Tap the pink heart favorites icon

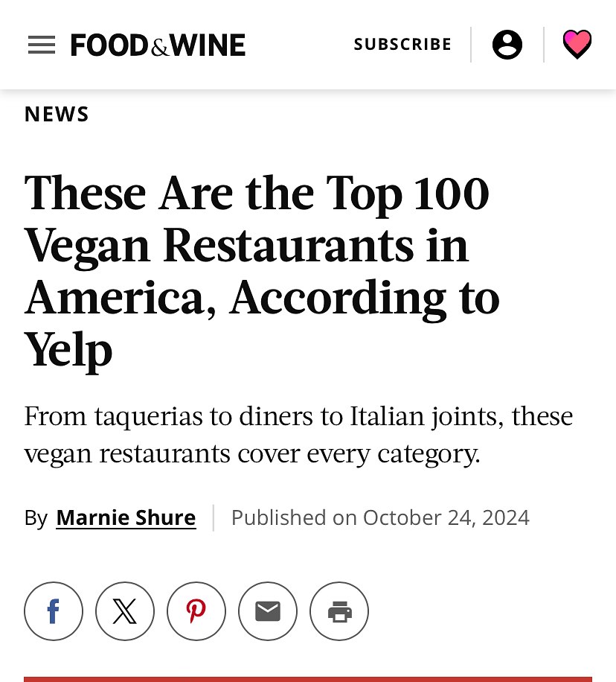577,44
